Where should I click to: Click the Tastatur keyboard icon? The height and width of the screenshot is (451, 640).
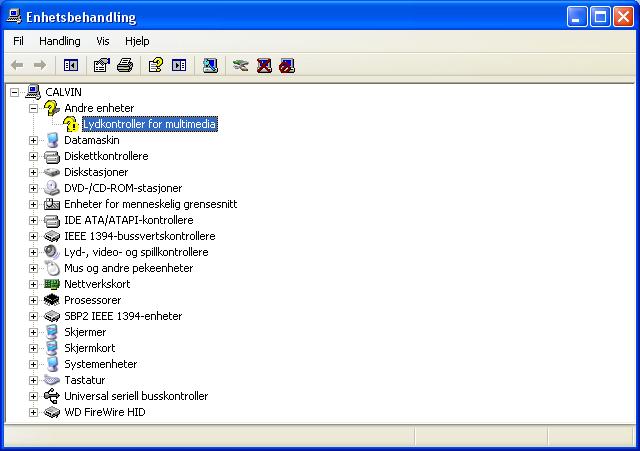(52, 380)
